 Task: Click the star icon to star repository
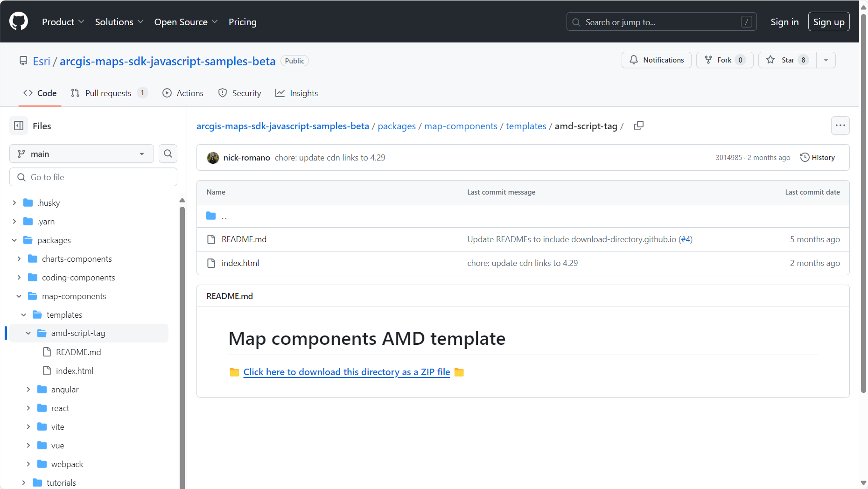[770, 60]
